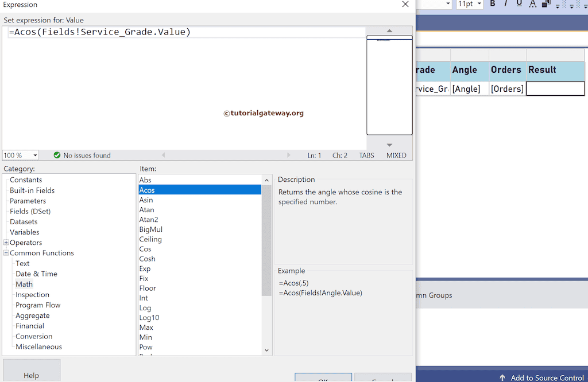Screen dimensions: 588x382
Task: Select the Date & Time function category
Action: coord(36,274)
